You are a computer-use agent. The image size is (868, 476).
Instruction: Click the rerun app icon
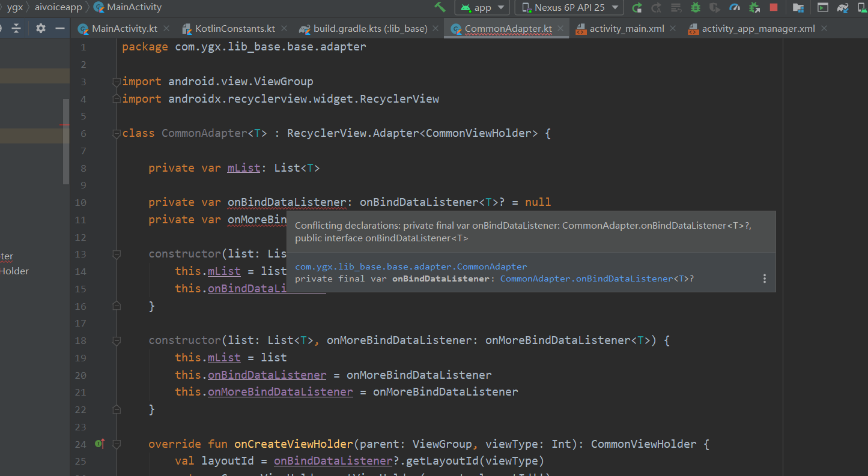[x=637, y=7]
